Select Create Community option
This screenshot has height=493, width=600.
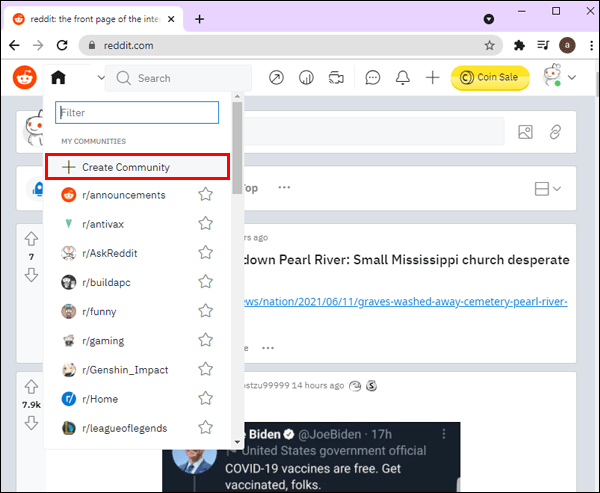coord(137,167)
